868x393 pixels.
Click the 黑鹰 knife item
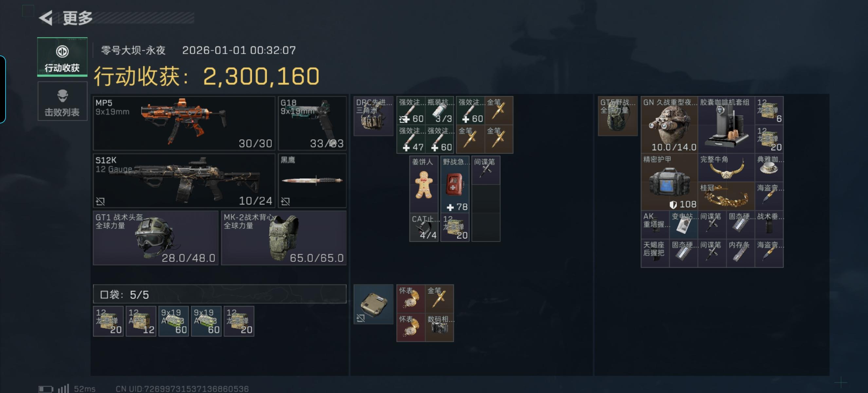pos(312,181)
